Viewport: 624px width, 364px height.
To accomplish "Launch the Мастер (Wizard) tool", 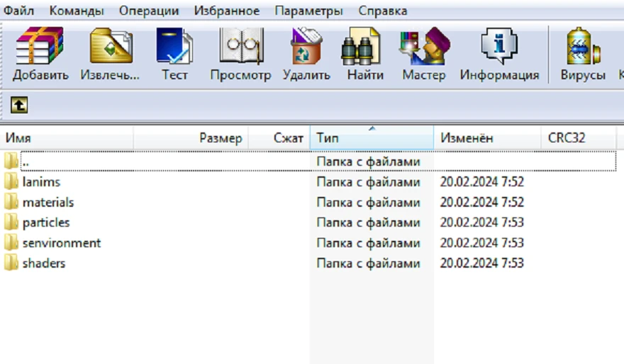I will (x=424, y=46).
